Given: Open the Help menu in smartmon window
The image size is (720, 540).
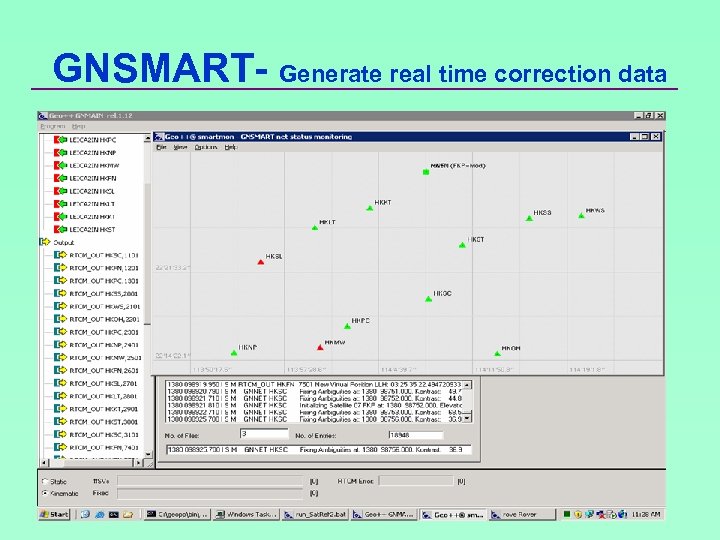Looking at the screenshot, I should point(231,147).
